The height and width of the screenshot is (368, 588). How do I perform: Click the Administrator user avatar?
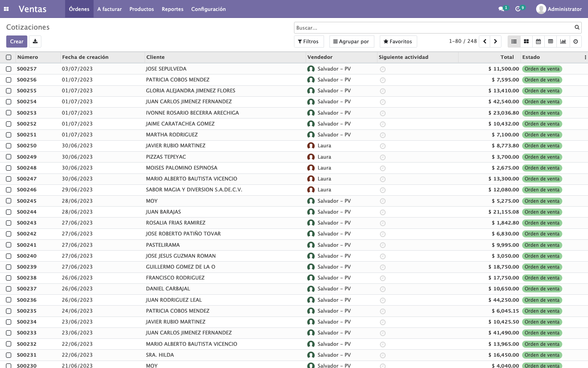(x=541, y=9)
